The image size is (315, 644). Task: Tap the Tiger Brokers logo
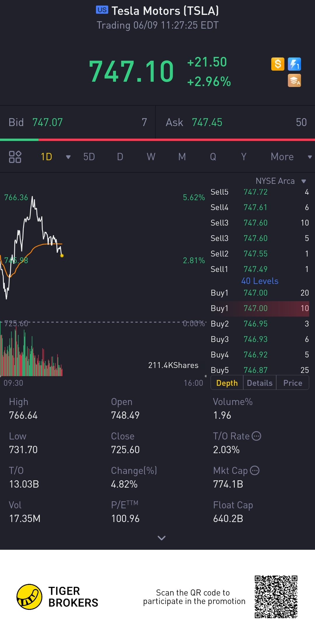coord(29,597)
